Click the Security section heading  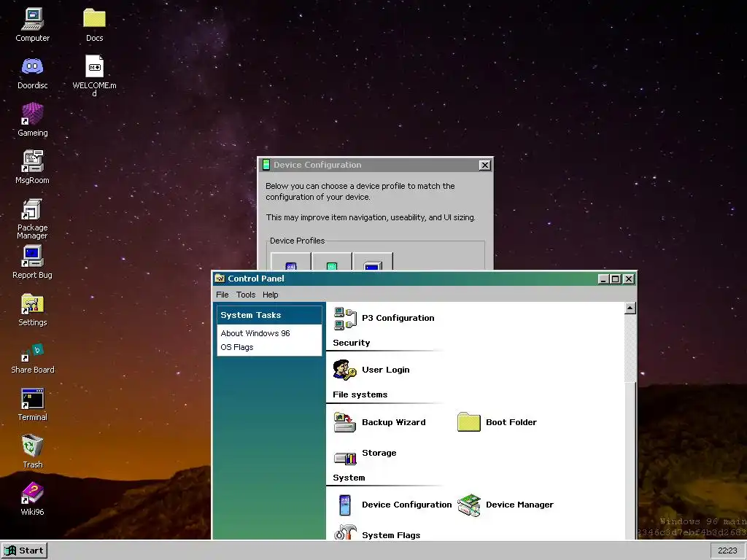point(351,343)
